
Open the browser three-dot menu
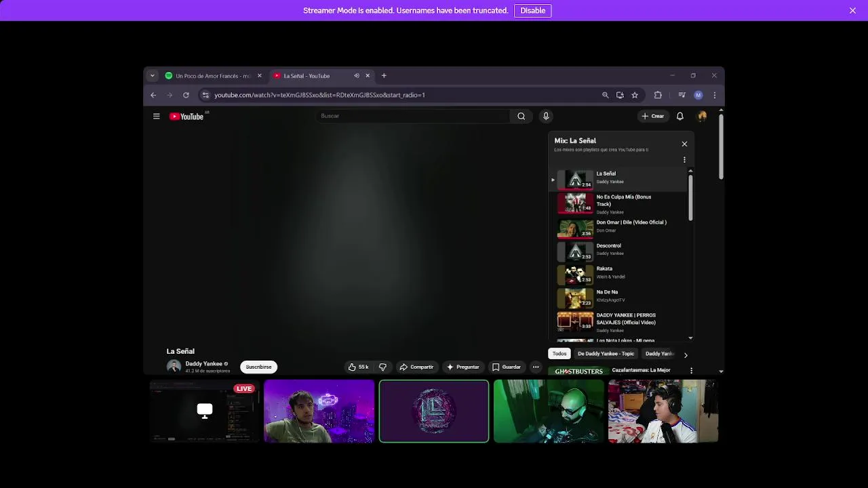coord(714,95)
